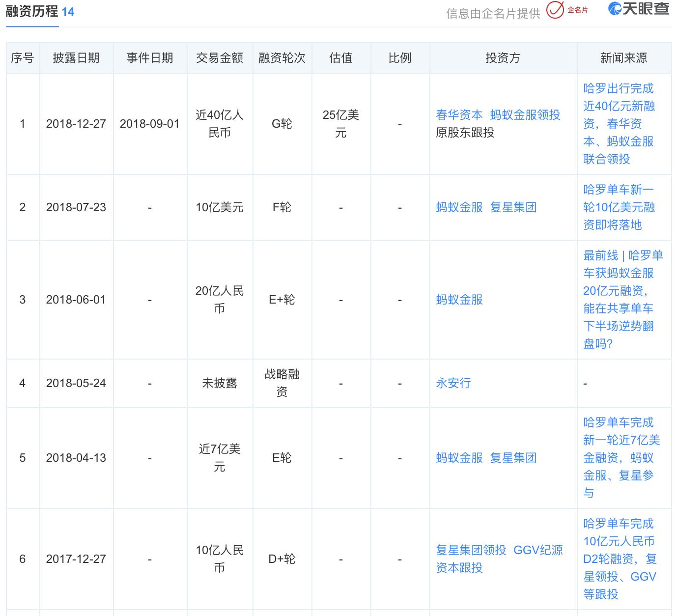
Task: Open 蚂蚁金服 investor in the E轮 row
Action: [x=459, y=458]
